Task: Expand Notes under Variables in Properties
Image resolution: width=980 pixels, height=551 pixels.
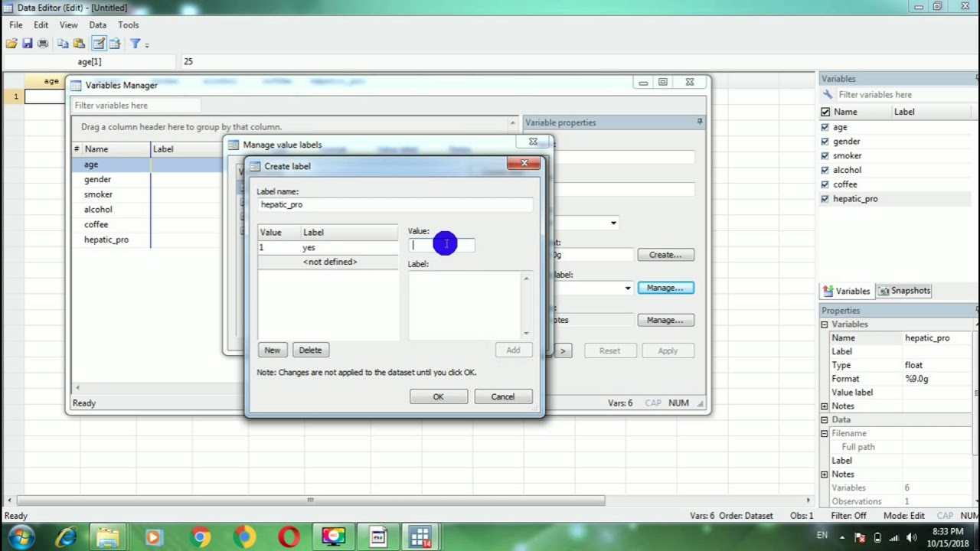Action: (x=825, y=406)
